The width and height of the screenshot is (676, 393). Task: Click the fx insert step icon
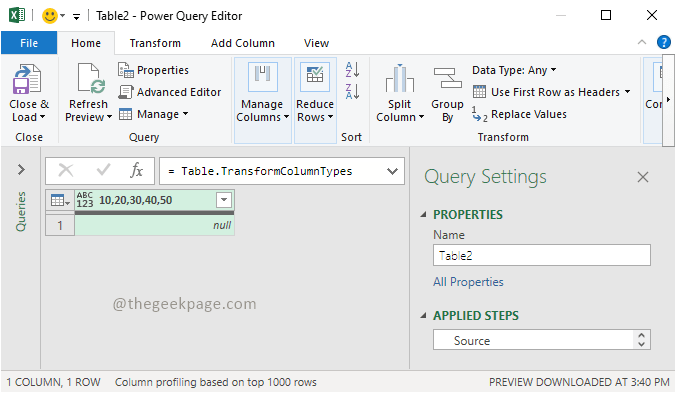(136, 170)
